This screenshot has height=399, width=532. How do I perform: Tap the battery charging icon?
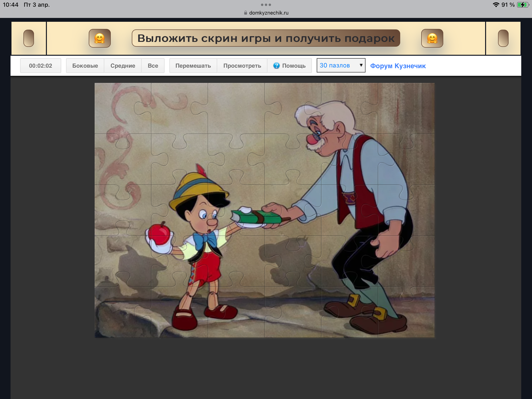pyautogui.click(x=523, y=5)
